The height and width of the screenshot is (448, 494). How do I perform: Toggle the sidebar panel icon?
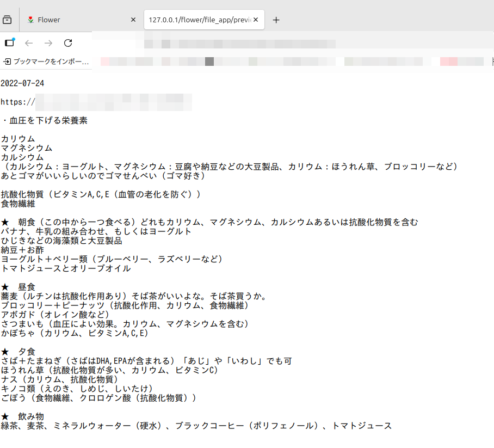pyautogui.click(x=9, y=43)
